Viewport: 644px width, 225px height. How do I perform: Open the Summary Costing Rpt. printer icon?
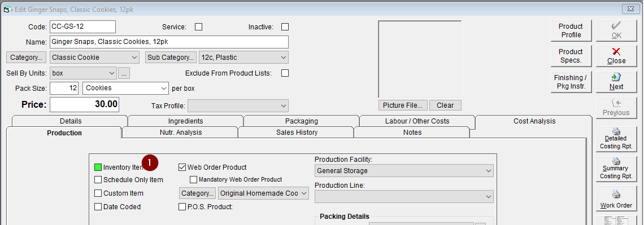pyautogui.click(x=616, y=161)
